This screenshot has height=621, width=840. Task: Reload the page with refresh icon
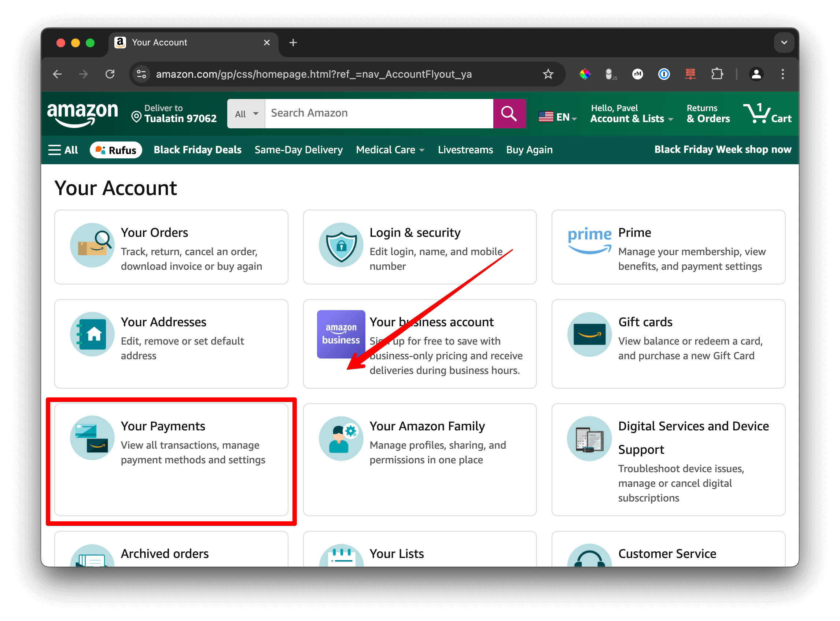pyautogui.click(x=110, y=74)
